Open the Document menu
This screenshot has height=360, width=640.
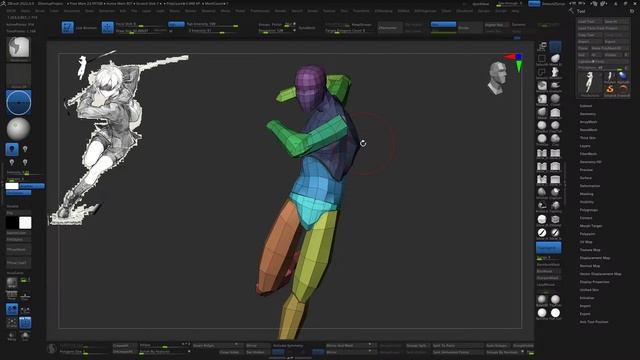click(x=72, y=11)
